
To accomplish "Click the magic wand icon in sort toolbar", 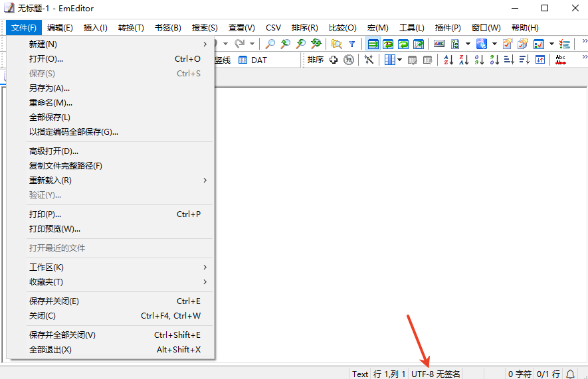I will click(369, 60).
